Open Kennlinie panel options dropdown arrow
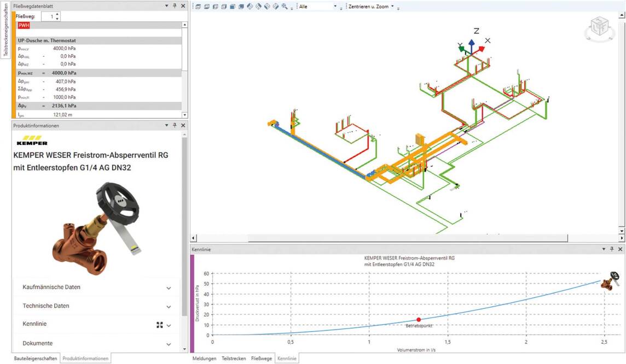The width and height of the screenshot is (626, 364). [604, 249]
